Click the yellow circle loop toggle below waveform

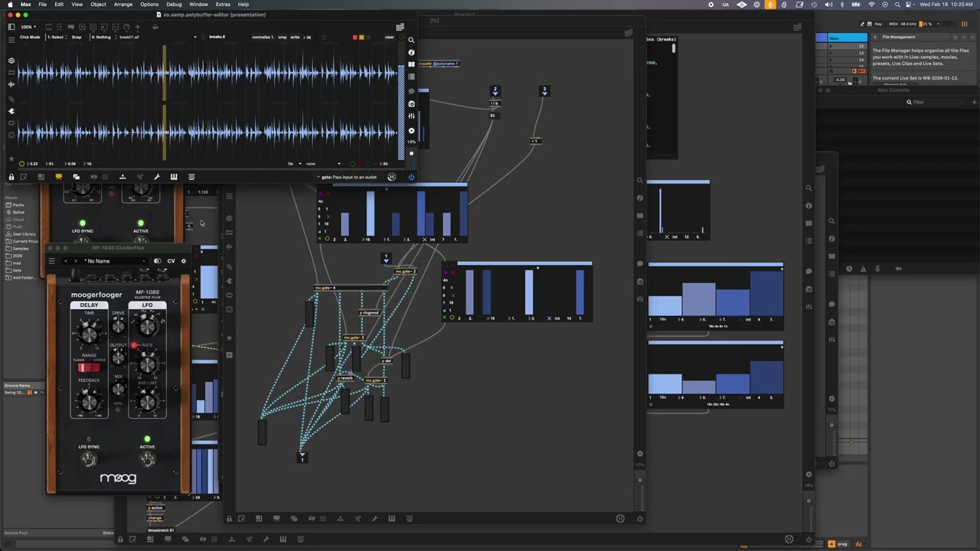pyautogui.click(x=21, y=164)
